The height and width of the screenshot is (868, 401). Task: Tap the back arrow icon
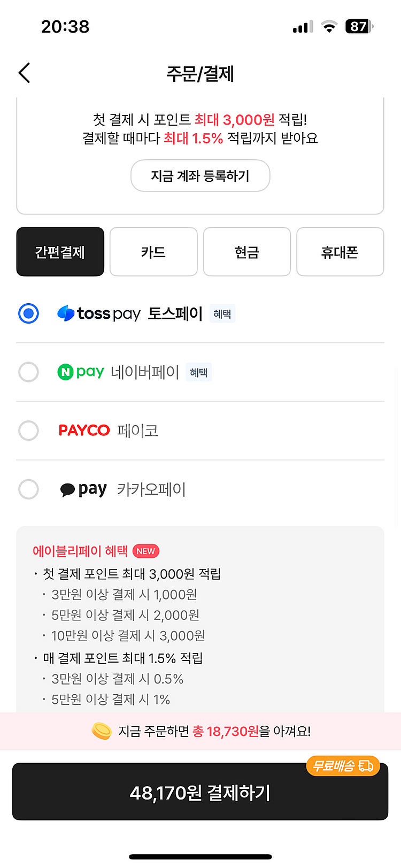click(x=24, y=73)
